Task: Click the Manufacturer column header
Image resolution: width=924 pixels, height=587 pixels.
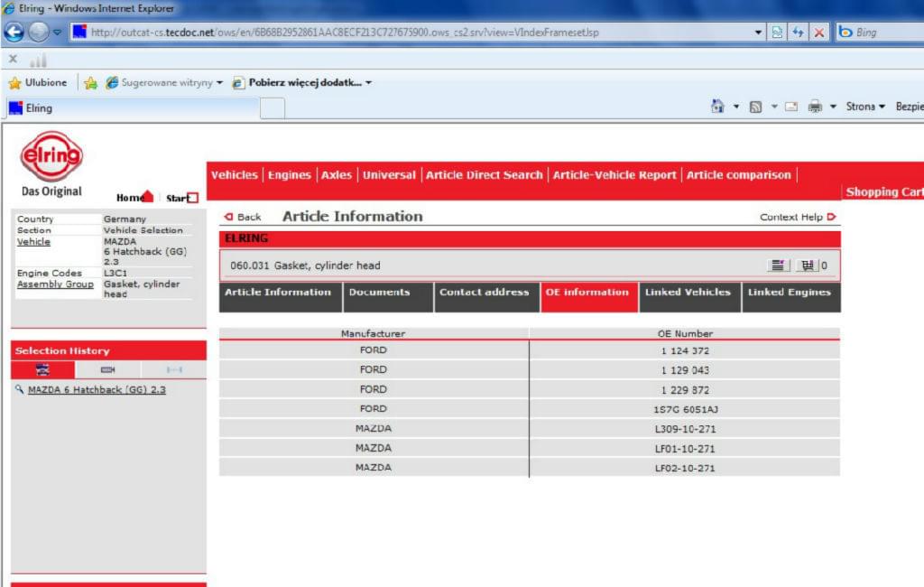Action: pos(374,333)
